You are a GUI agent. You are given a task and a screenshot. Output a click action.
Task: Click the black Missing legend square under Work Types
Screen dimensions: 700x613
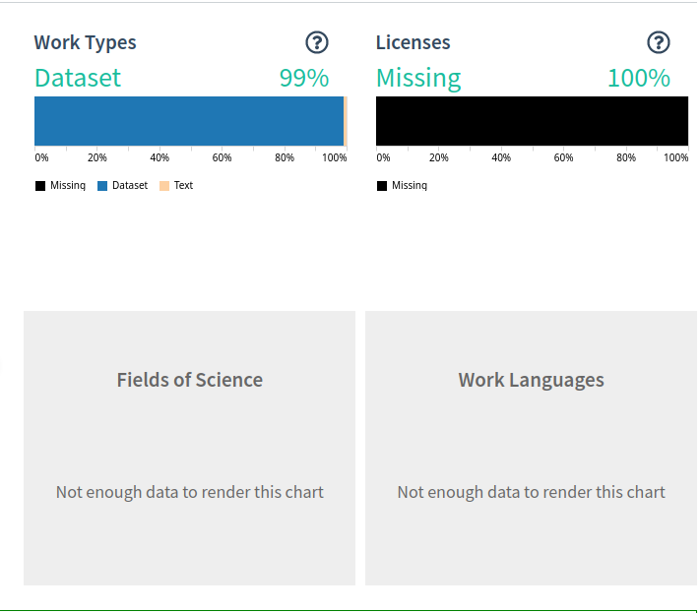[40, 185]
